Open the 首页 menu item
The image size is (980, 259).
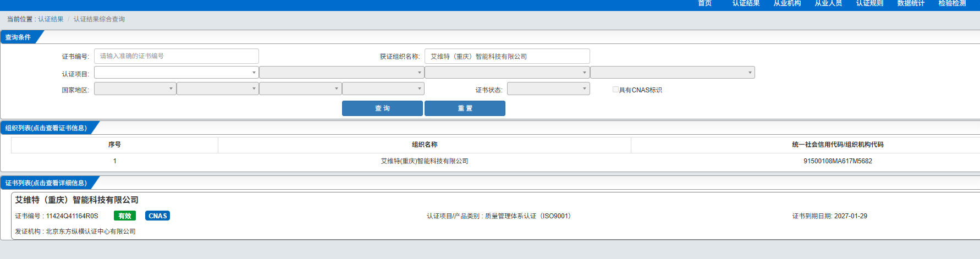click(x=704, y=3)
